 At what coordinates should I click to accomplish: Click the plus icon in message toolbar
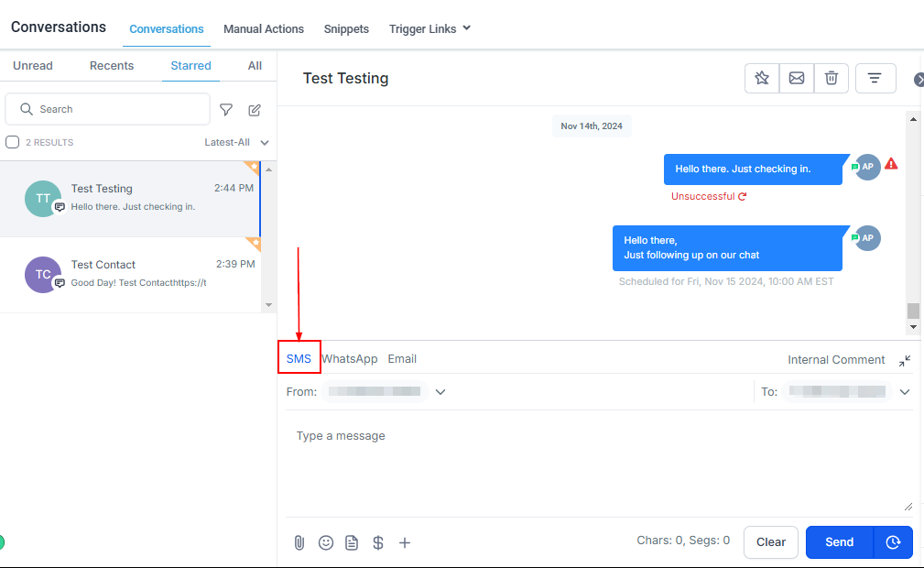405,542
